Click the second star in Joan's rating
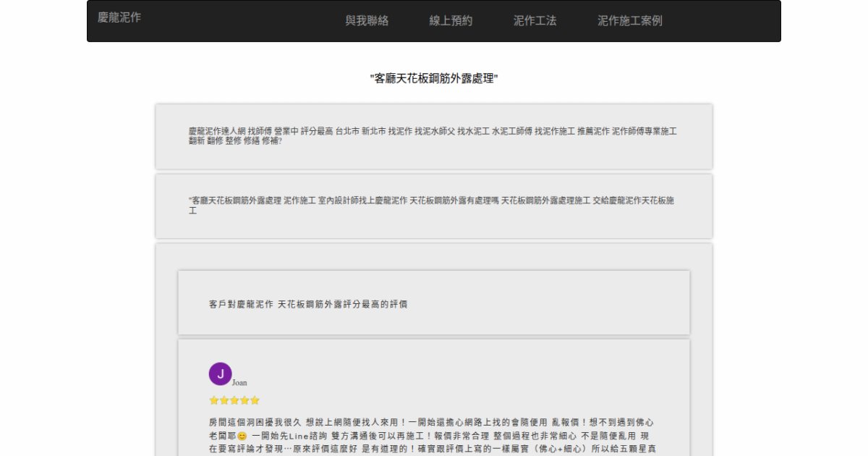Screen dimensions: 868x456 click(224, 400)
